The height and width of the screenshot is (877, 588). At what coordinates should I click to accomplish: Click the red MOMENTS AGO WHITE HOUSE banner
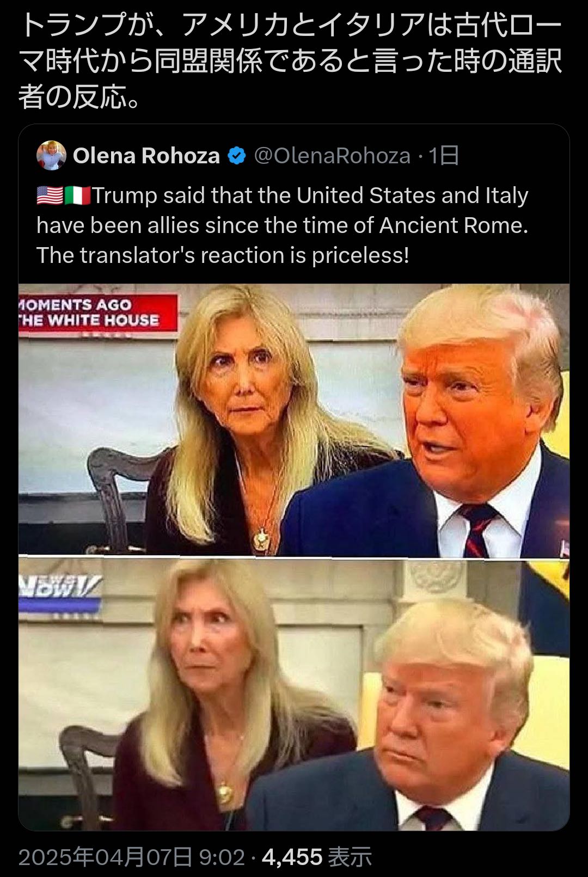98,312
